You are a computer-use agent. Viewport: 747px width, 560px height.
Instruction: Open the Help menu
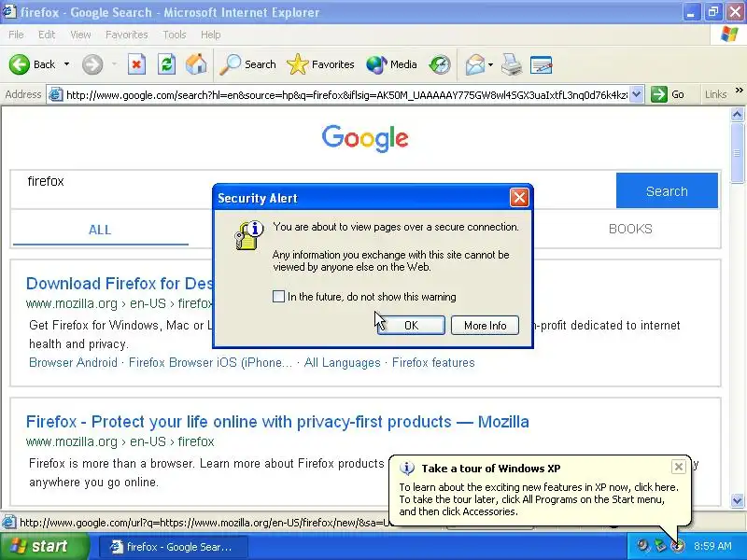[211, 35]
